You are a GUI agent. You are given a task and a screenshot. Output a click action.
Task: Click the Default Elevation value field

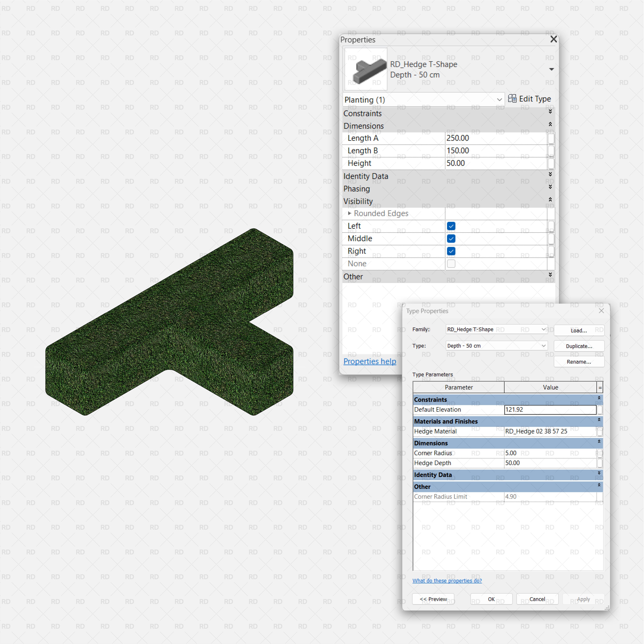[550, 410]
